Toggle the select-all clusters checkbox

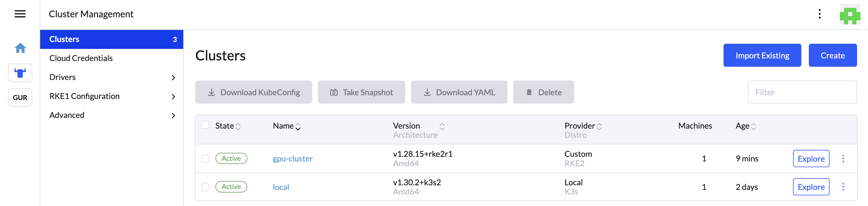coord(205,125)
